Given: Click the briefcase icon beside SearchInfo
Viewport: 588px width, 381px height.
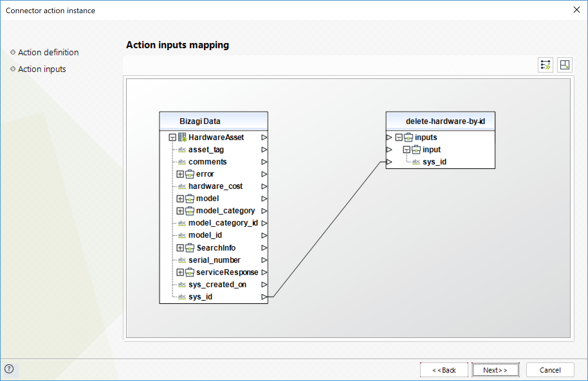Looking at the screenshot, I should [x=190, y=248].
